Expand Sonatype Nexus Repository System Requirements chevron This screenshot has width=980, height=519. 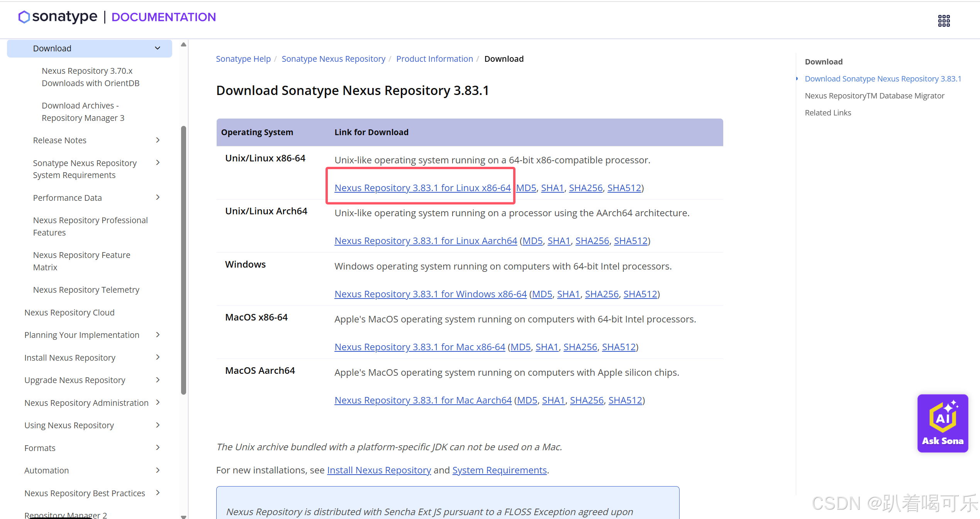coord(158,163)
